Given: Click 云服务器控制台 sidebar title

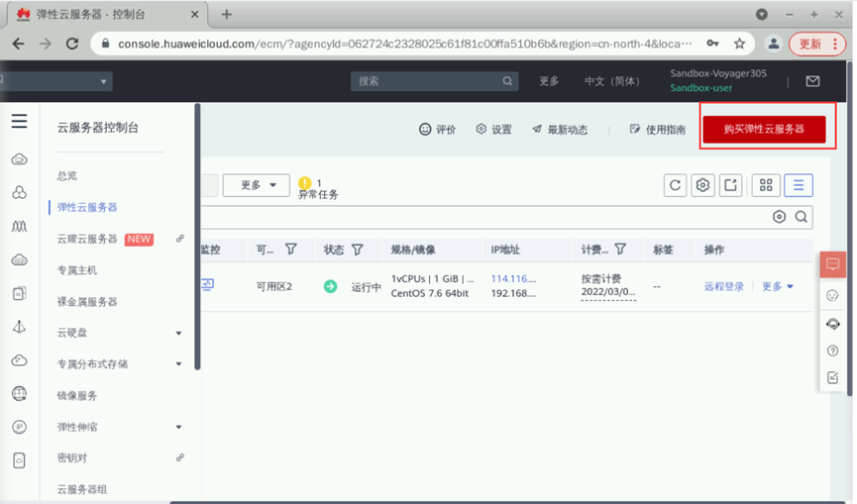Looking at the screenshot, I should click(98, 128).
